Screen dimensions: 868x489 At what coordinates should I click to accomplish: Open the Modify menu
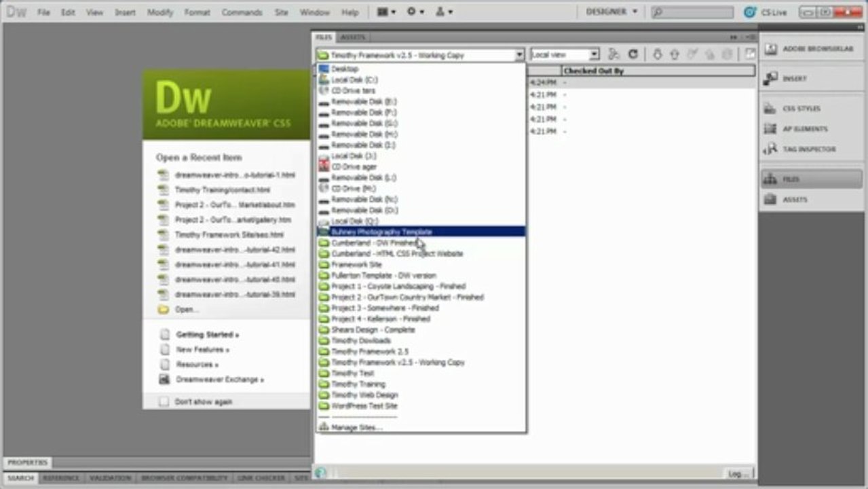160,12
